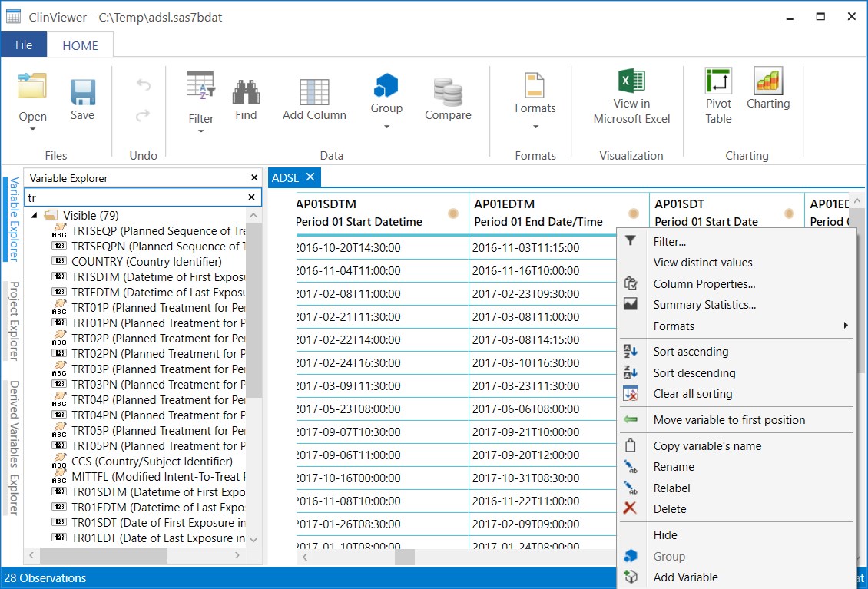Expand the Open dropdown arrow
The height and width of the screenshot is (589, 868).
click(x=33, y=129)
